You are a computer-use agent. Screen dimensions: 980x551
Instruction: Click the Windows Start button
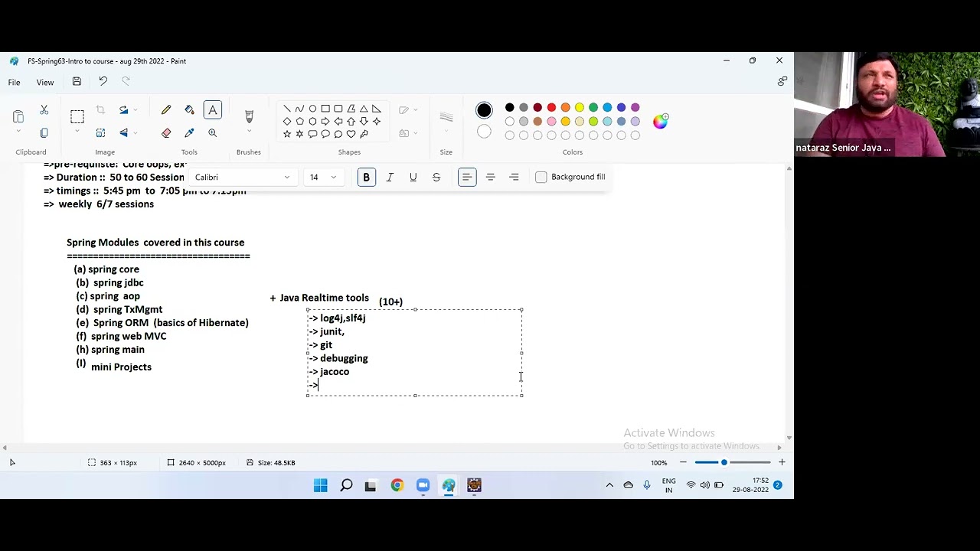tap(321, 485)
